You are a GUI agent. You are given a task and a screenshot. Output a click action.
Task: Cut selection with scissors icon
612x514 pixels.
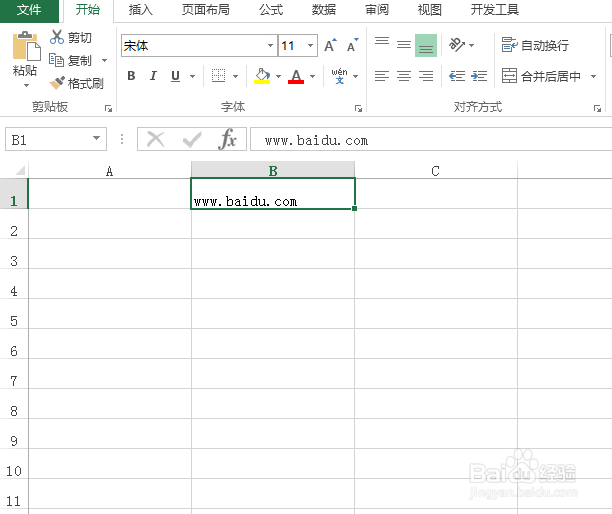click(x=57, y=37)
